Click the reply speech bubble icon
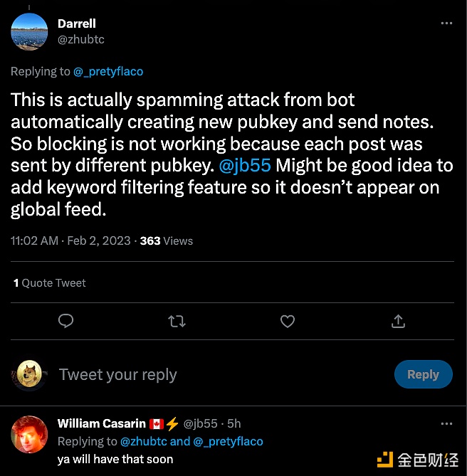Screen dimensions: 467x476 pos(66,322)
